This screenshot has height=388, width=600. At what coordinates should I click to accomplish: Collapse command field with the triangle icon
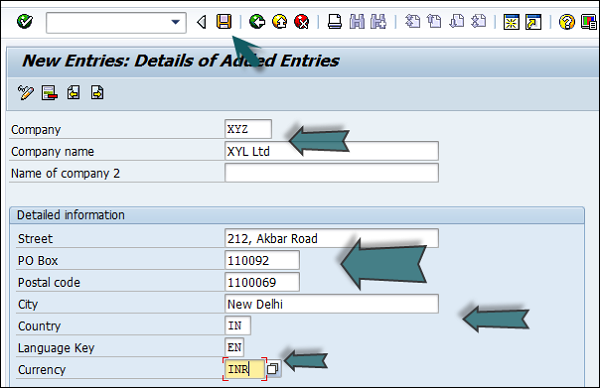pos(202,22)
